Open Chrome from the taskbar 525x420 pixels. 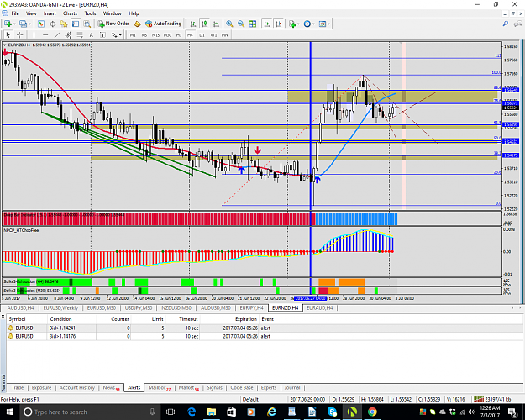tap(371, 412)
